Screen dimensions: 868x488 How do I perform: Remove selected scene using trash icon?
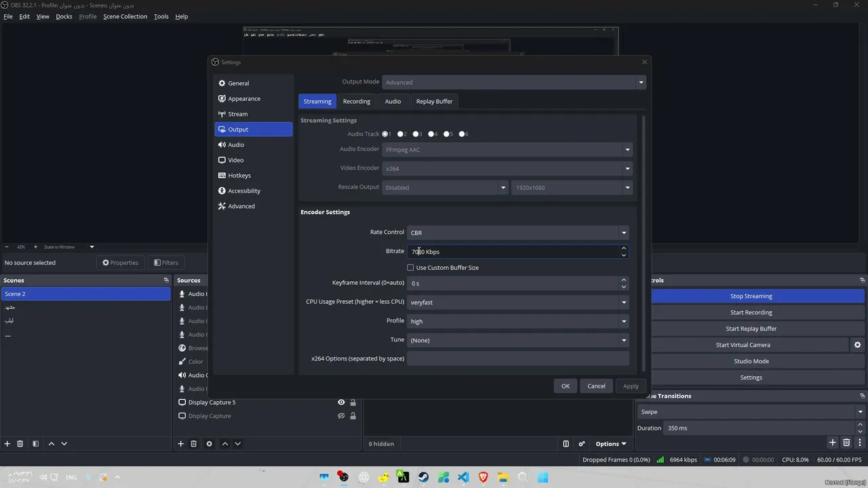(x=20, y=444)
